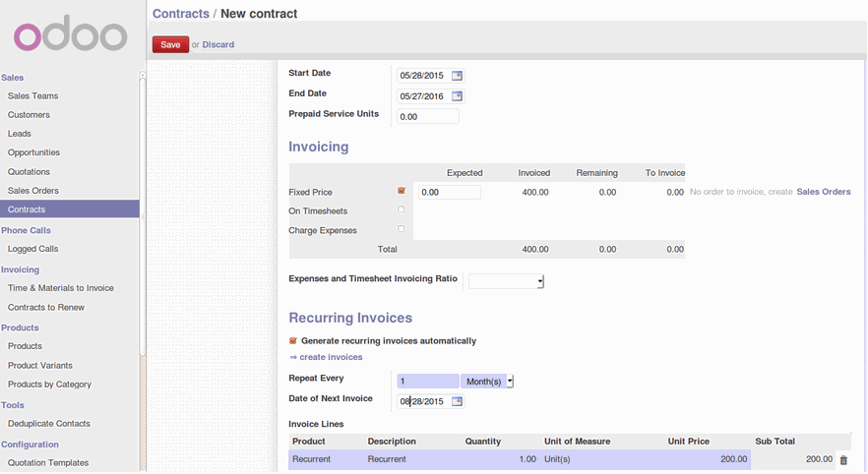
Task: Click the red Save button
Action: click(170, 44)
